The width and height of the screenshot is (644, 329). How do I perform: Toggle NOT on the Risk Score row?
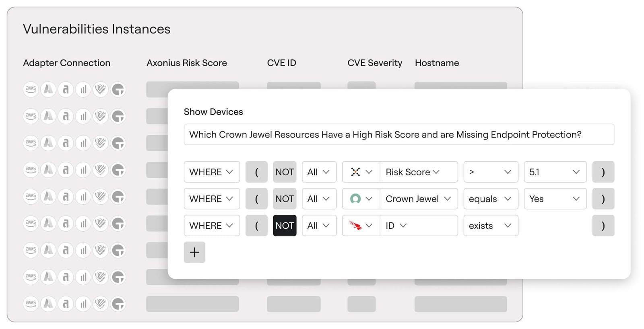285,172
